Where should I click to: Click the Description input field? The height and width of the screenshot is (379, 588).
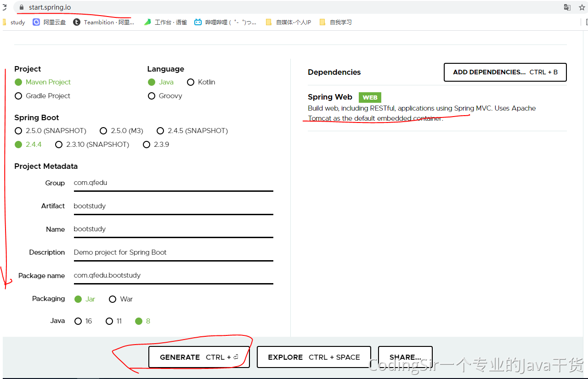[x=173, y=252]
